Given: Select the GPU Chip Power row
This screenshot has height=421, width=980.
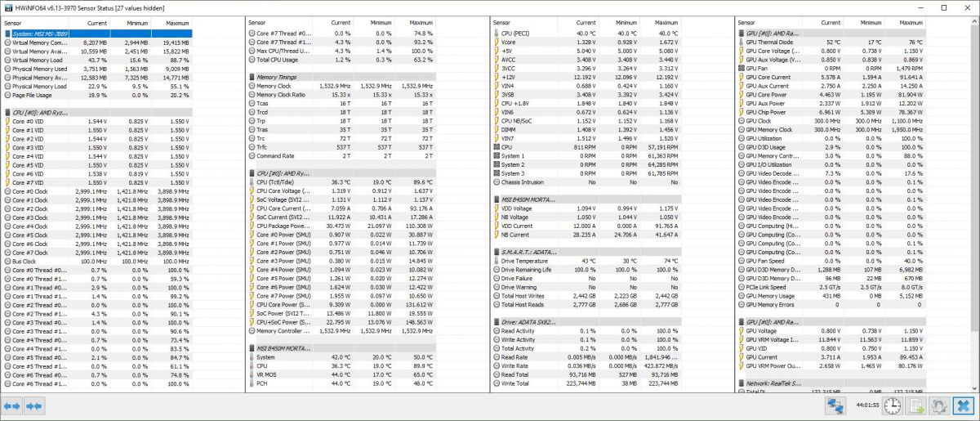Looking at the screenshot, I should tap(832, 112).
